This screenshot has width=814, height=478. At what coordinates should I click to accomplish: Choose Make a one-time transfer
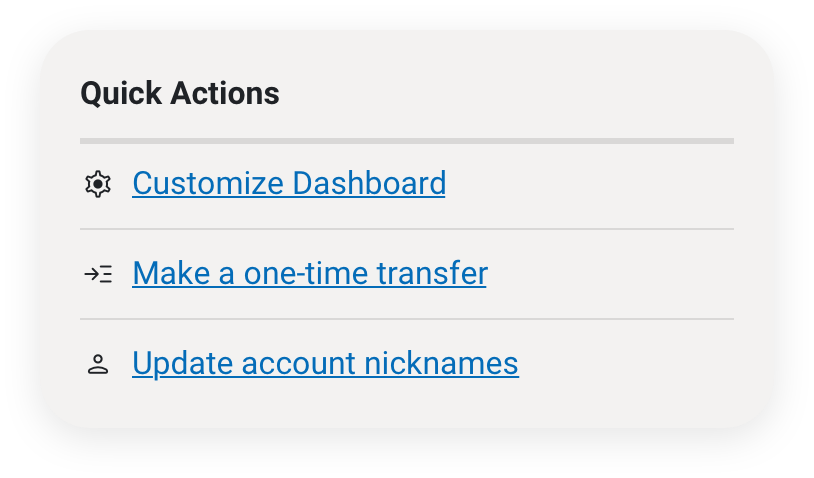pyautogui.click(x=310, y=273)
